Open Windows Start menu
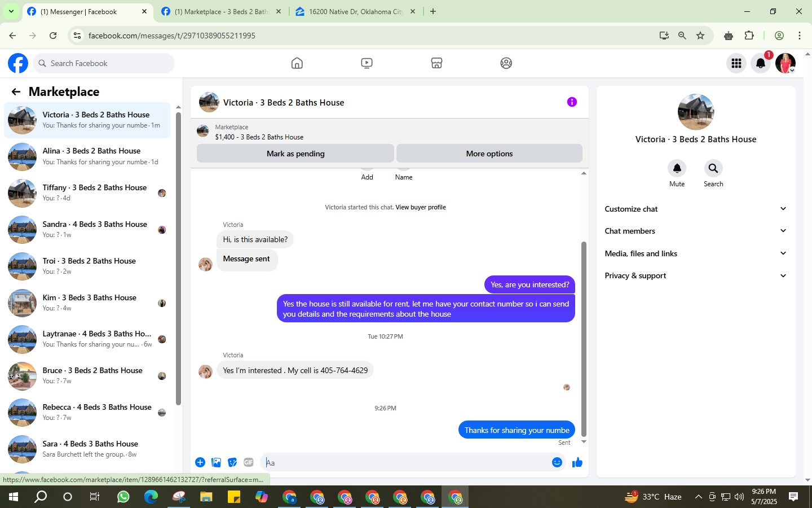The image size is (812, 508). pyautogui.click(x=14, y=497)
